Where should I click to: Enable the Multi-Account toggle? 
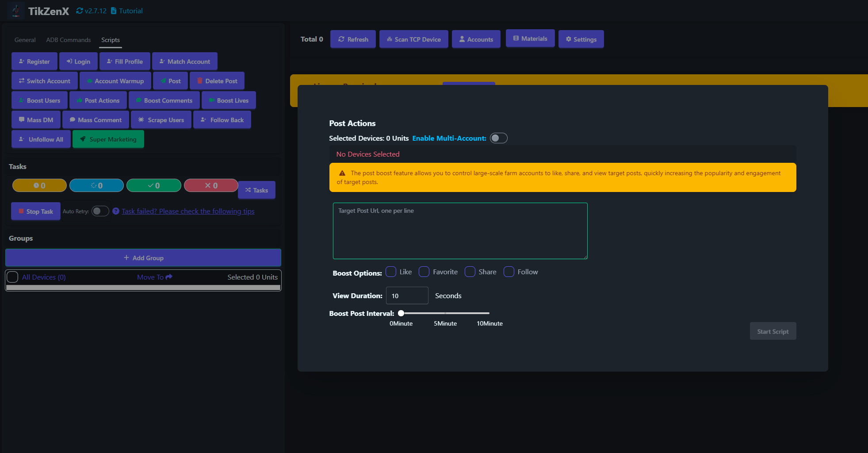[x=498, y=138]
